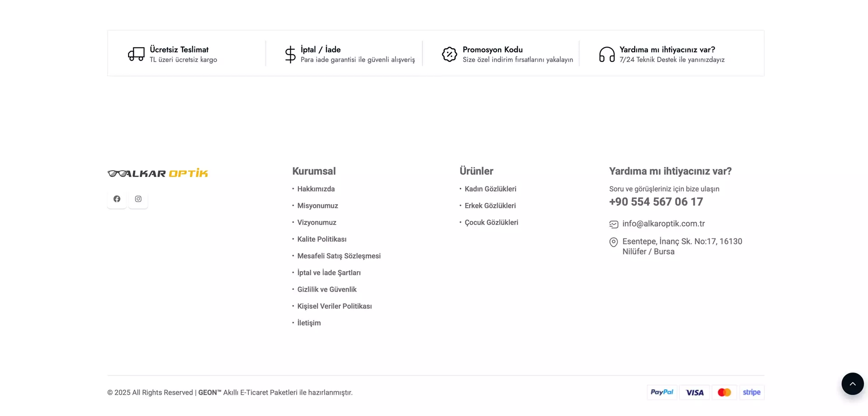Open the İletişim contact page
868x416 pixels.
point(309,323)
